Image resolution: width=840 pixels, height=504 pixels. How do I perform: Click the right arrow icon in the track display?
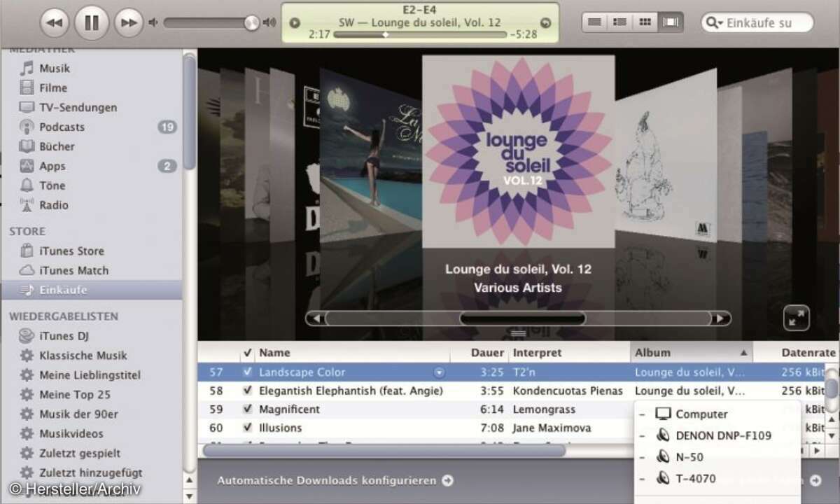coord(546,22)
